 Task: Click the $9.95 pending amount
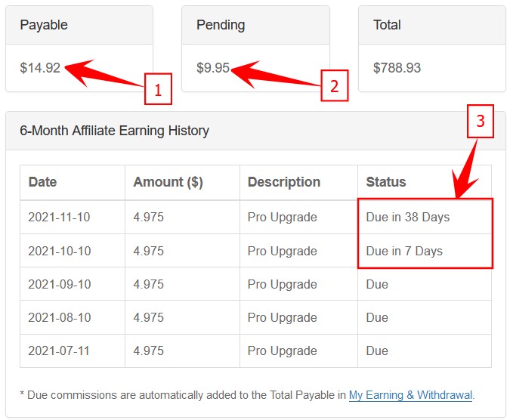213,68
